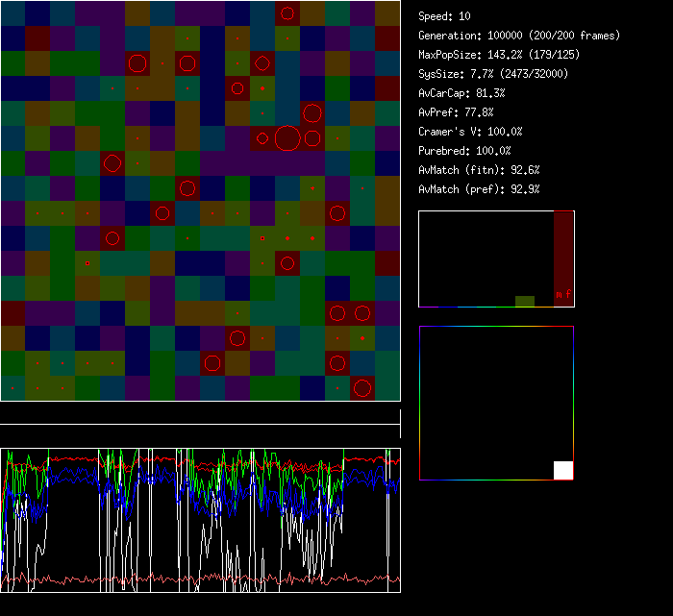The height and width of the screenshot is (616, 673).
Task: Click the white square in the rainbow-bordered box
Action: point(563,470)
